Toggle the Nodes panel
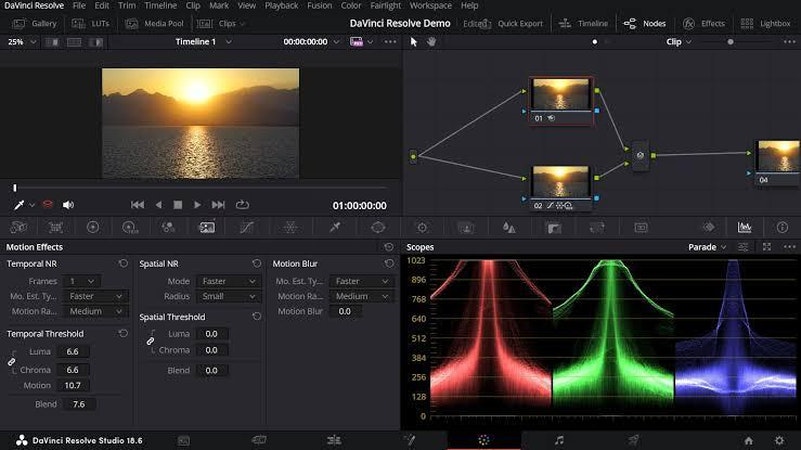Screen dimensions: 801x450 pos(645,23)
